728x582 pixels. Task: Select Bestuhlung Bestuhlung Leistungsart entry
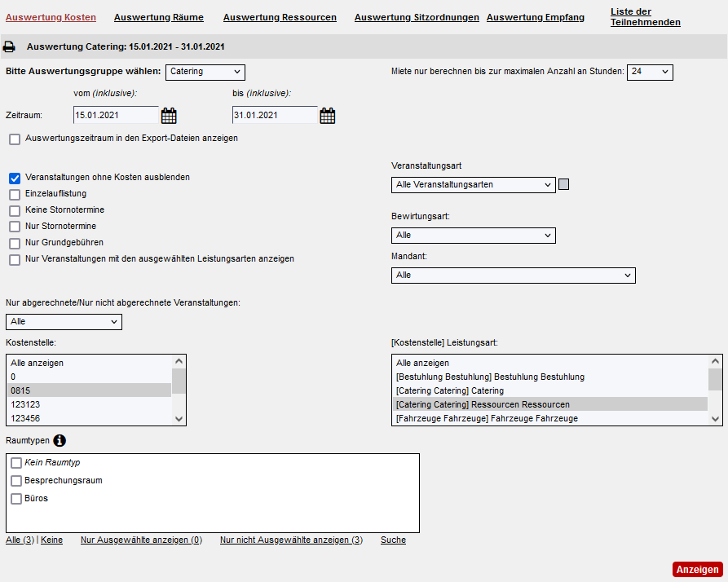pos(550,377)
